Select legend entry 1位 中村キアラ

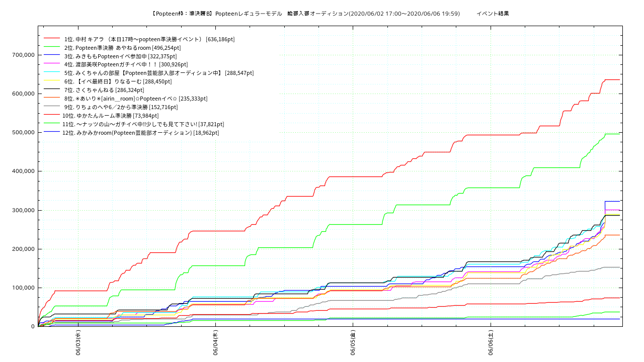[x=149, y=39]
